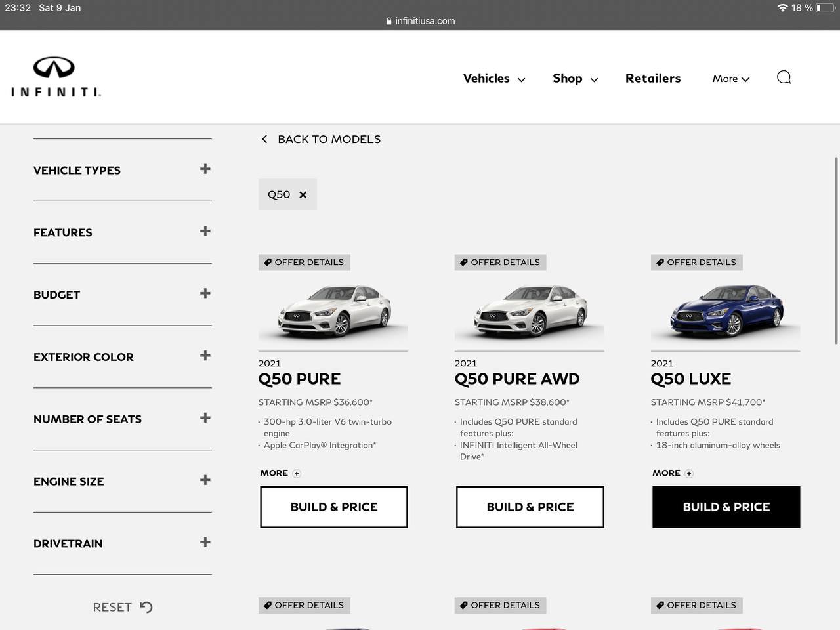The width and height of the screenshot is (840, 630).
Task: Open the search magnifier icon
Action: coord(784,77)
